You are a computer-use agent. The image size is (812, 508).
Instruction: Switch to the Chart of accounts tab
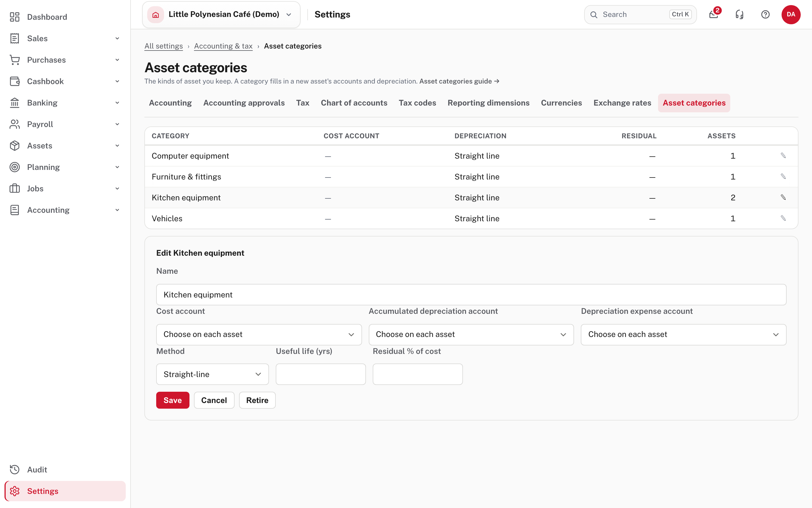[x=354, y=103]
